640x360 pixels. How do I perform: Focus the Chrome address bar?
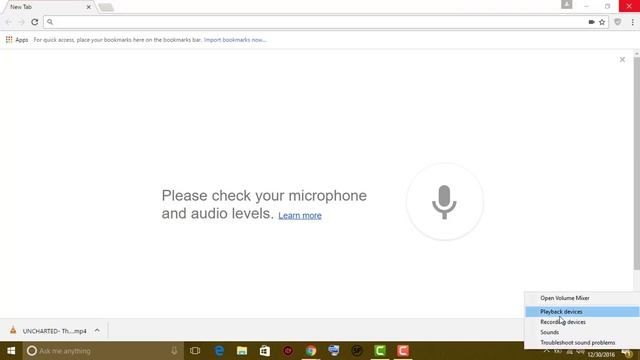[x=318, y=22]
